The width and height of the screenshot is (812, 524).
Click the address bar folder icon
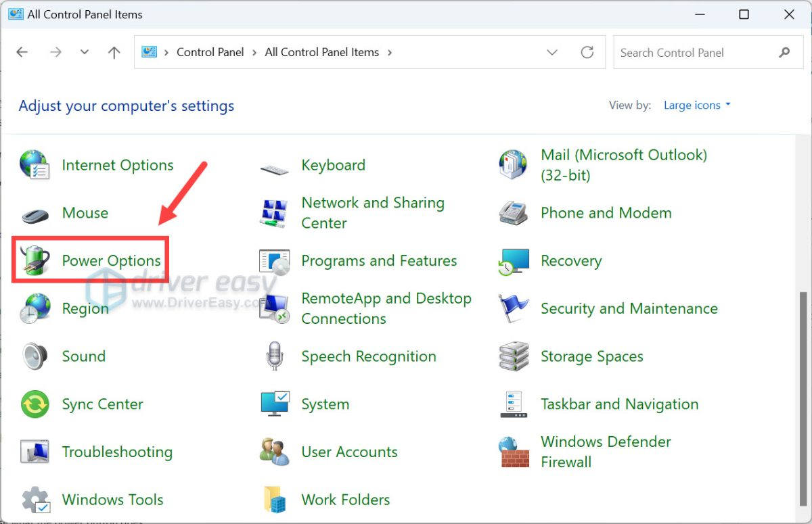click(149, 52)
